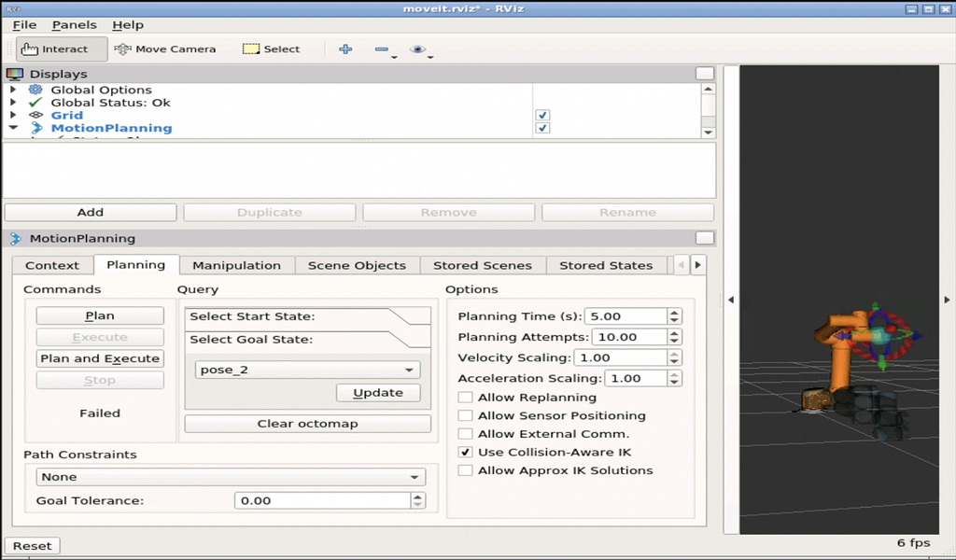
Task: Open the Panels menu
Action: [75, 25]
